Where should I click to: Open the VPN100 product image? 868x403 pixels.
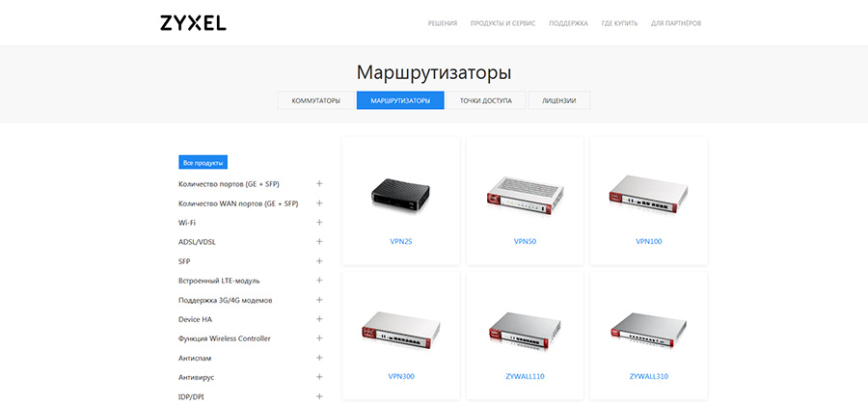[649, 194]
